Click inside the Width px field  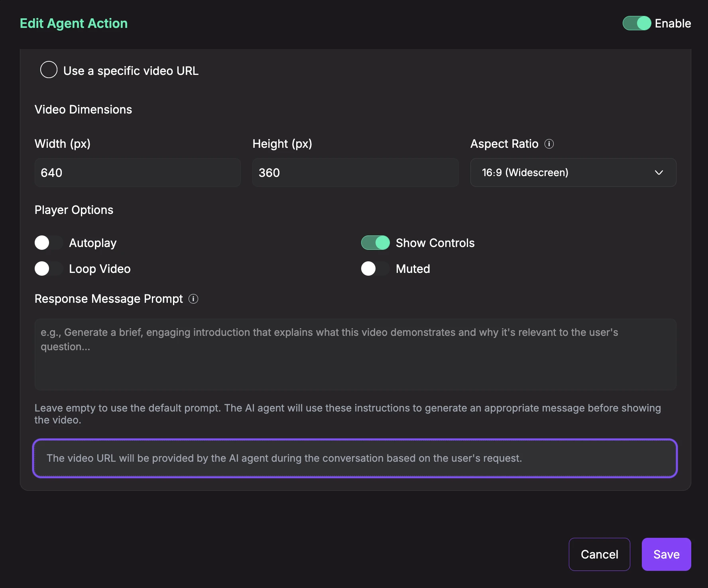[x=137, y=172]
